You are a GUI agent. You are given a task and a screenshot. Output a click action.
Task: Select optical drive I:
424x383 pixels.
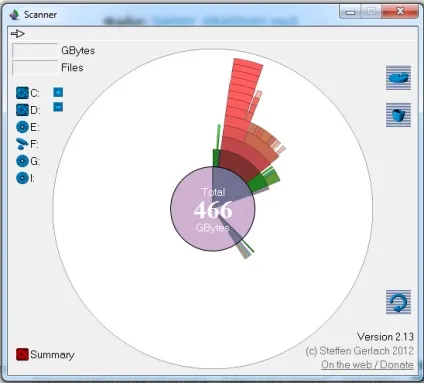25,178
